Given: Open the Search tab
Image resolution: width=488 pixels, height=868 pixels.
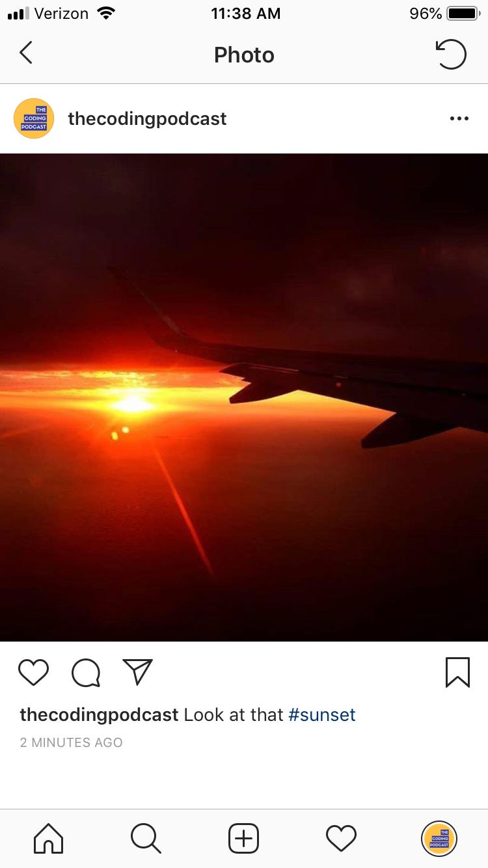Looking at the screenshot, I should pyautogui.click(x=146, y=838).
